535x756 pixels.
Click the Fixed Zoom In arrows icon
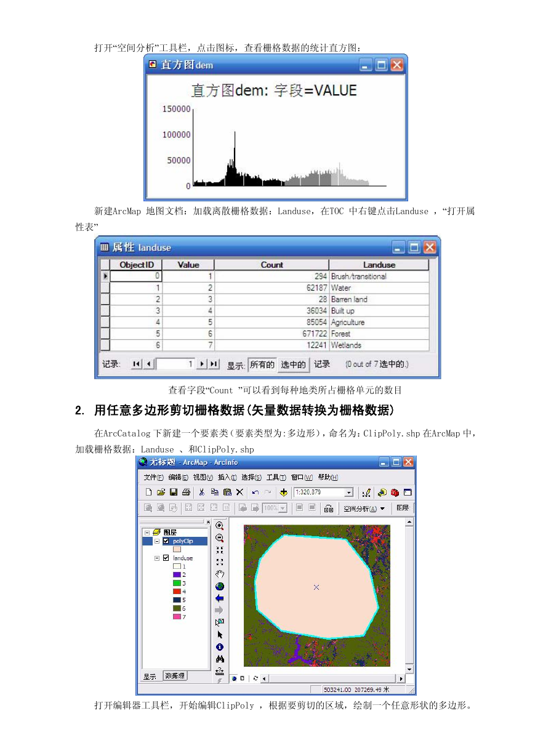tap(220, 550)
